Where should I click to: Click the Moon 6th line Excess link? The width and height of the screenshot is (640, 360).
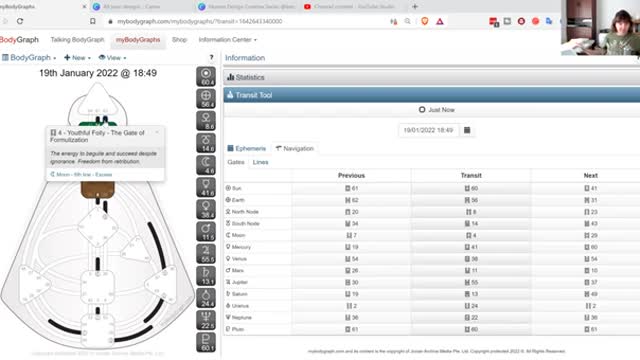[x=81, y=174]
